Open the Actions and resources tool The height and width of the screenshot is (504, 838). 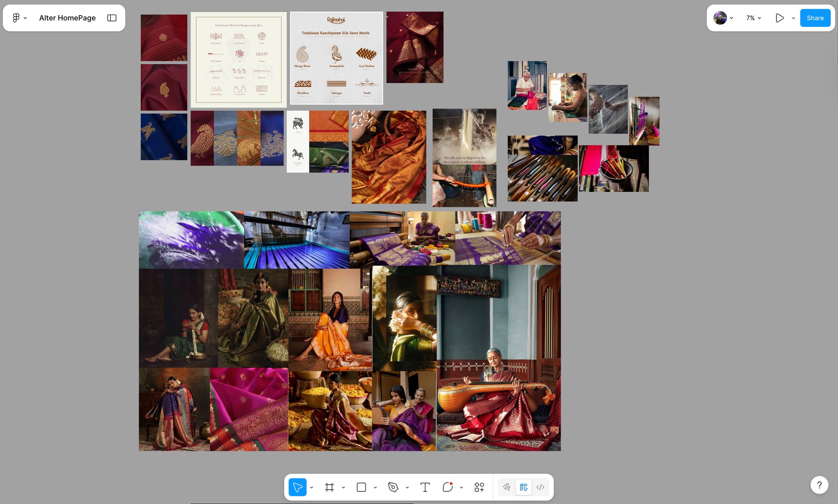[x=479, y=487]
